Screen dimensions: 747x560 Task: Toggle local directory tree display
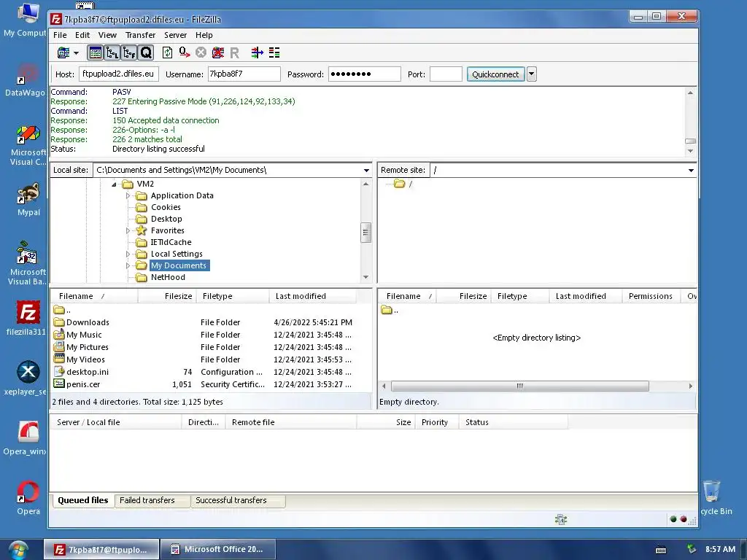[112, 52]
